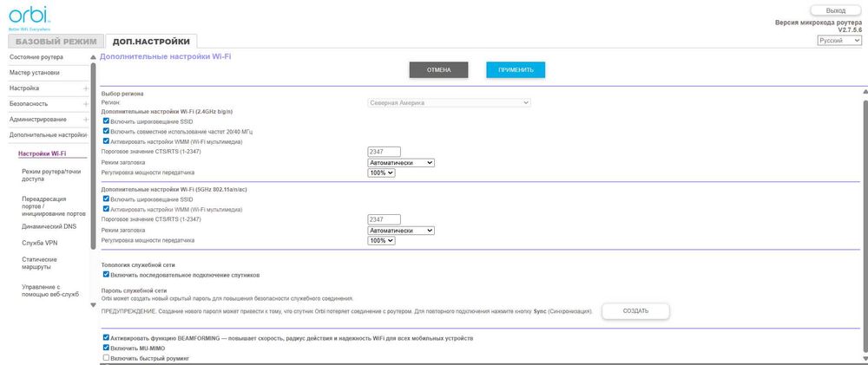Viewport: 868px width, 365px height.
Task: Open Режим роутера/точки доступа page
Action: [51, 175]
